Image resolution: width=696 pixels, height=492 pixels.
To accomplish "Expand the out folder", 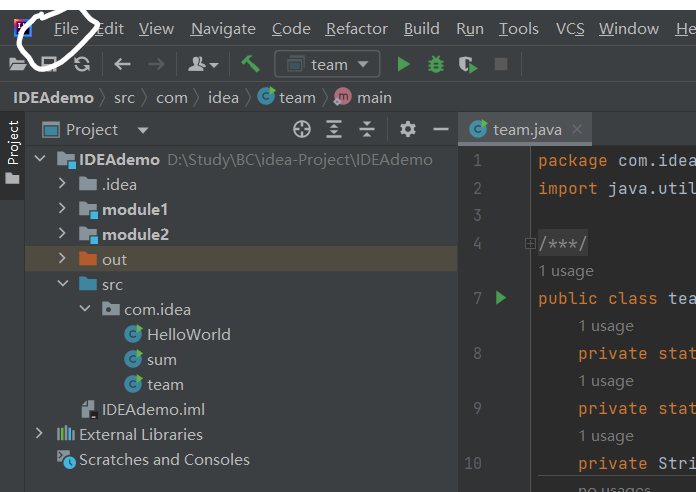I will click(x=62, y=258).
